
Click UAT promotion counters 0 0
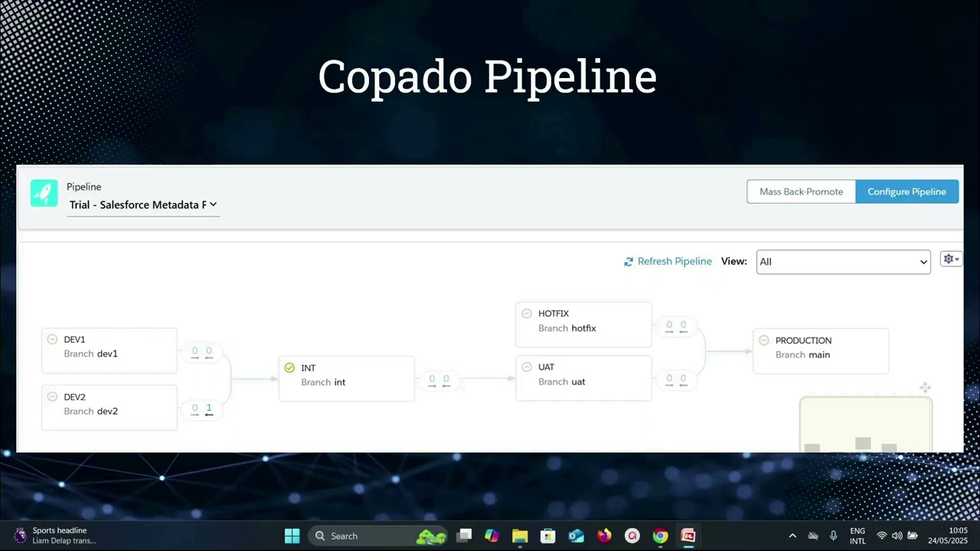coord(676,380)
